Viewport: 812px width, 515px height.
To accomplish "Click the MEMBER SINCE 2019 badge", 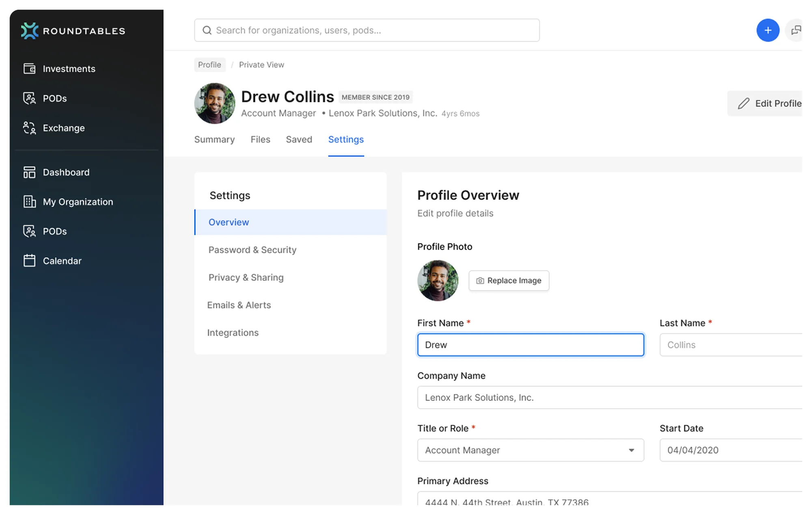I will pyautogui.click(x=376, y=97).
